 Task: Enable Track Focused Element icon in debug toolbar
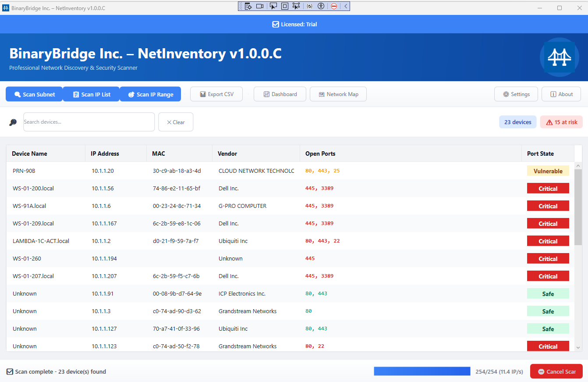pyautogui.click(x=296, y=6)
